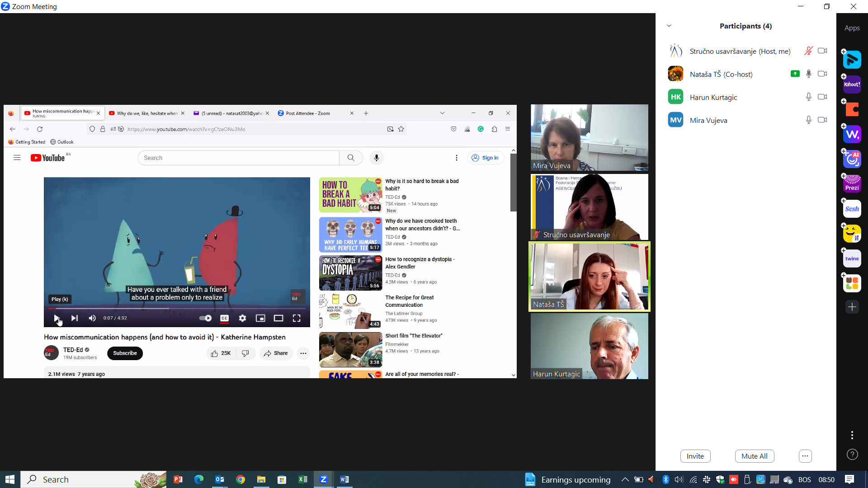Open the Firefox list all tabs dropdown

pos(442,113)
